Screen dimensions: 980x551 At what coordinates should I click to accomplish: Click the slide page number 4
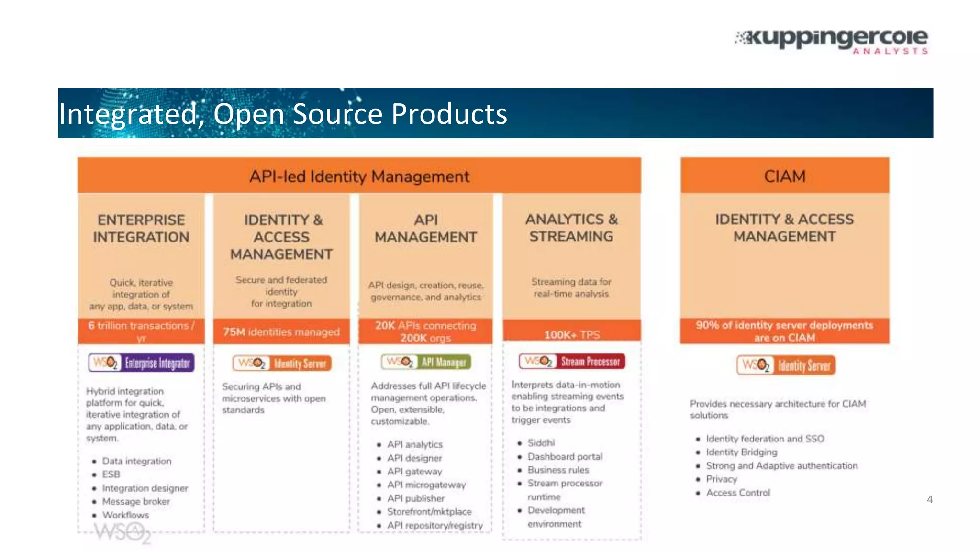(929, 500)
